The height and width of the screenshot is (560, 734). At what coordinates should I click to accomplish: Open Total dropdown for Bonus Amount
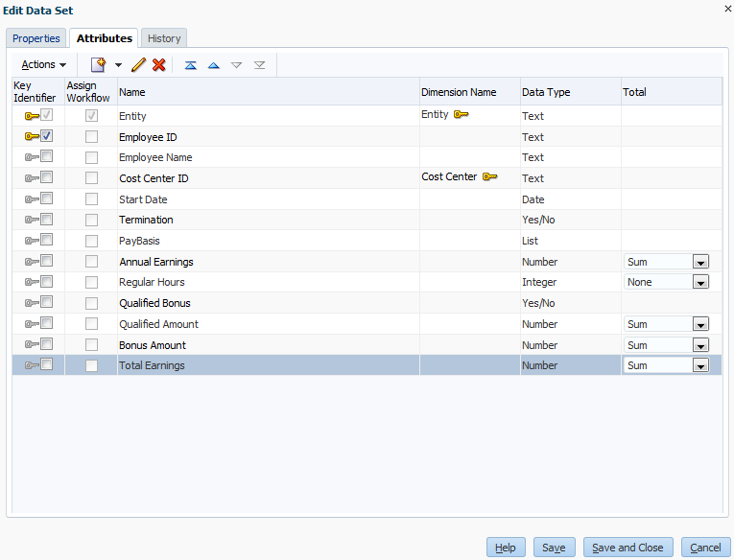pyautogui.click(x=700, y=345)
